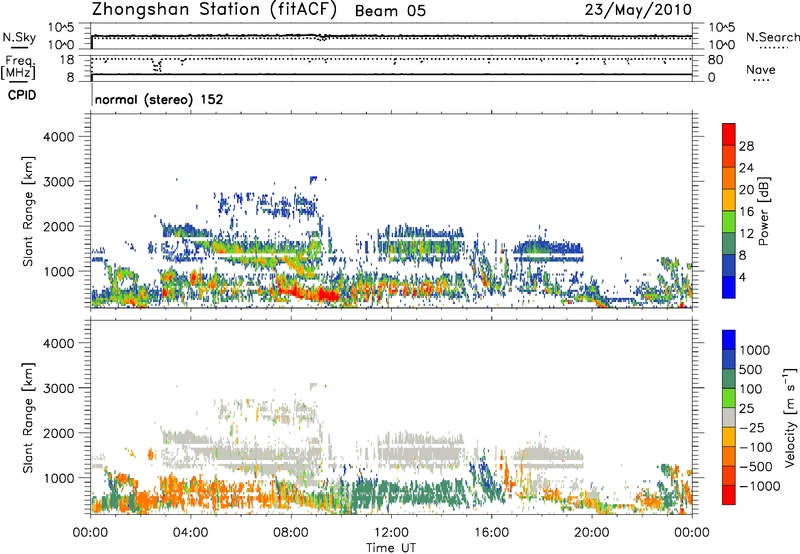800x554 pixels.
Task: Click the date '23/May/2010'
Action: [638, 10]
